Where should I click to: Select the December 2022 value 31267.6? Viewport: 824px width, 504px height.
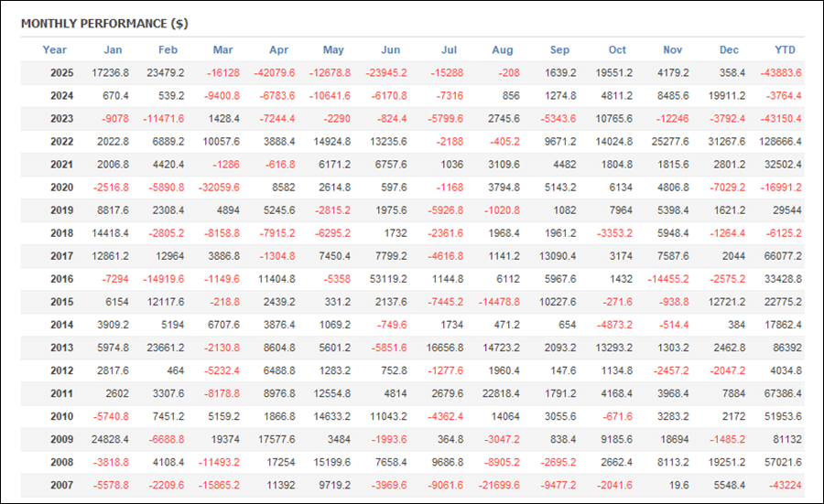click(725, 141)
